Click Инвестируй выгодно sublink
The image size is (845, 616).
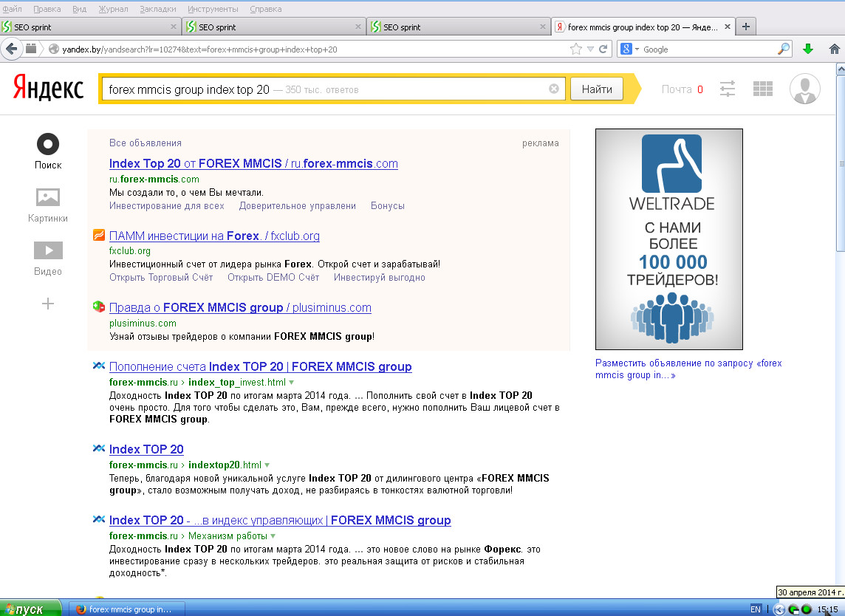coord(380,278)
